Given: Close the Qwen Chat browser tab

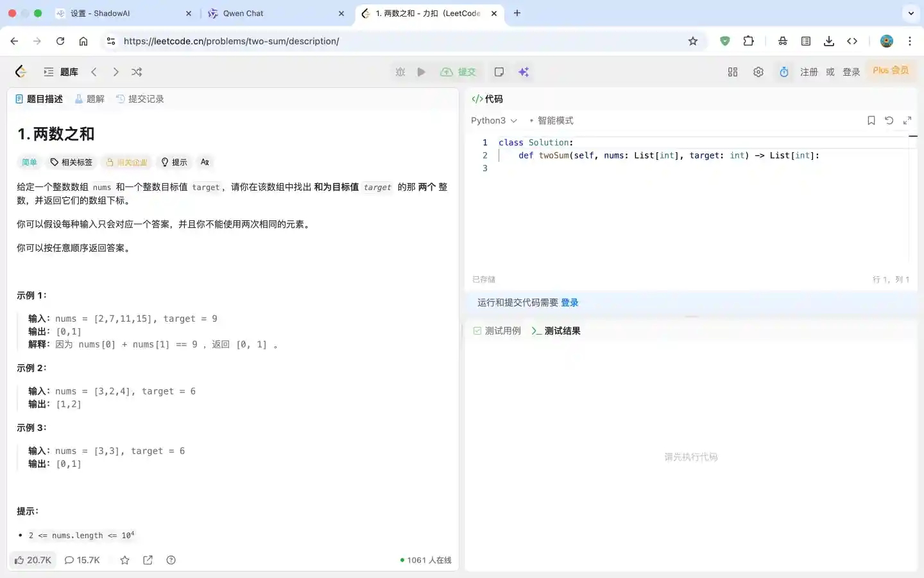Looking at the screenshot, I should [341, 13].
